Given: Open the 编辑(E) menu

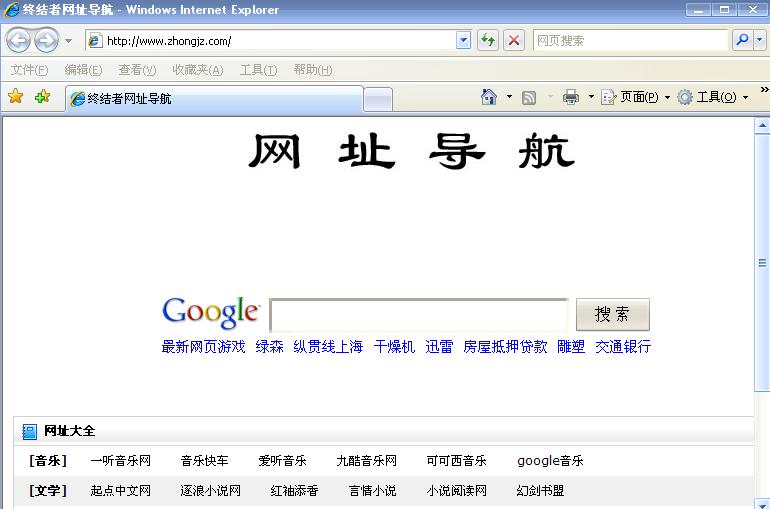Looking at the screenshot, I should [x=83, y=70].
